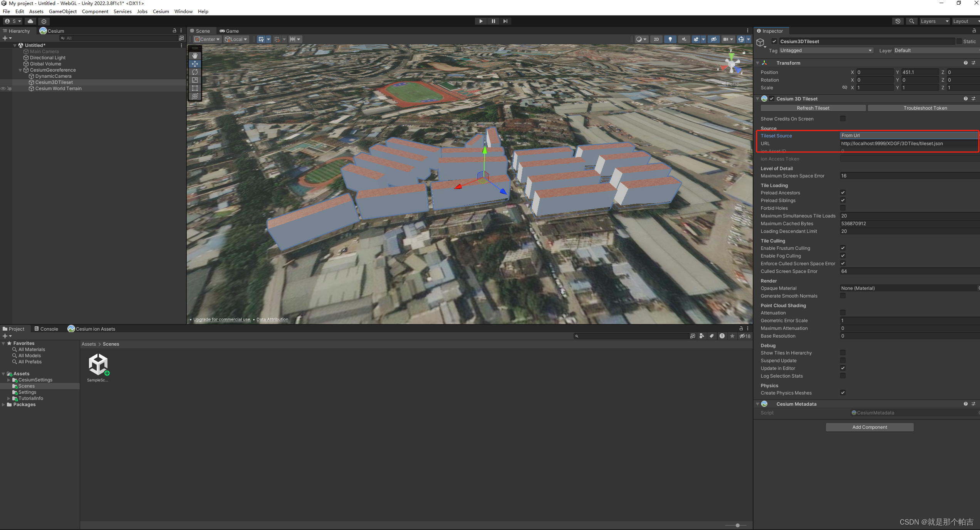Open the GameObject menu

click(x=63, y=11)
